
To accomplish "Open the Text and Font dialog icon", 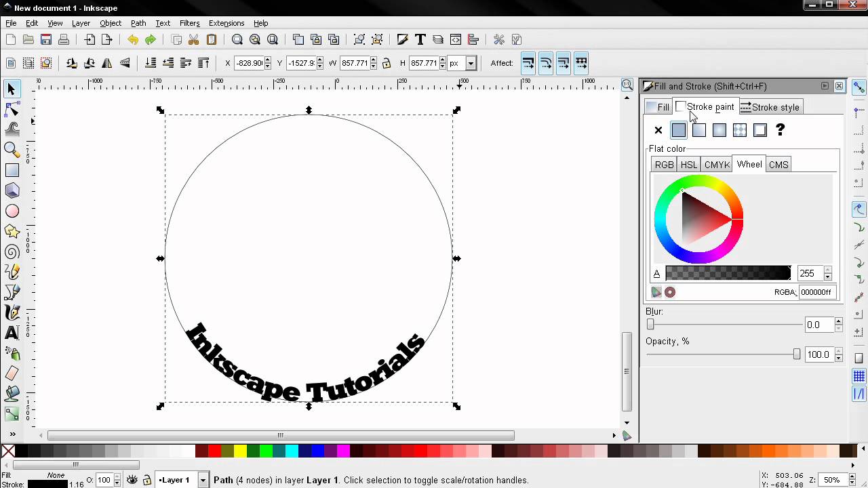I will pyautogui.click(x=420, y=40).
